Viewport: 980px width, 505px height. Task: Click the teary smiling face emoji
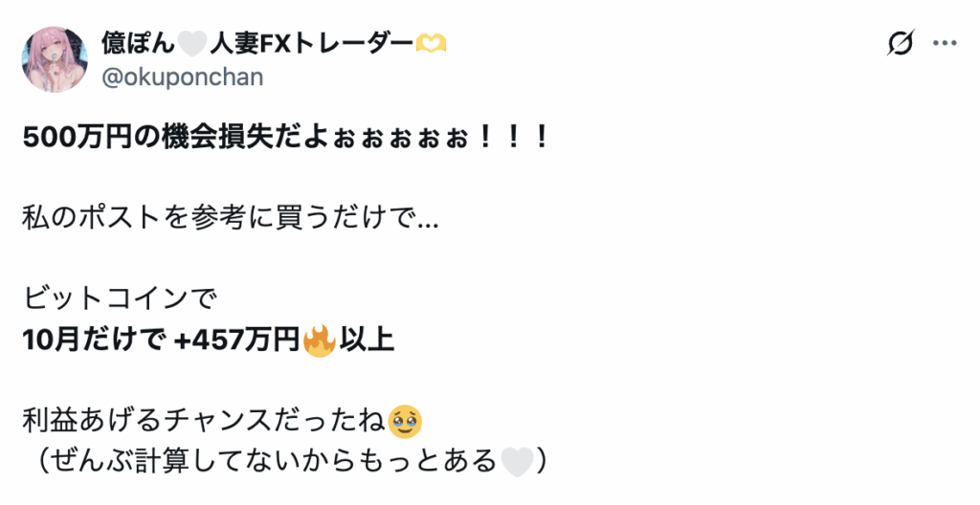405,422
